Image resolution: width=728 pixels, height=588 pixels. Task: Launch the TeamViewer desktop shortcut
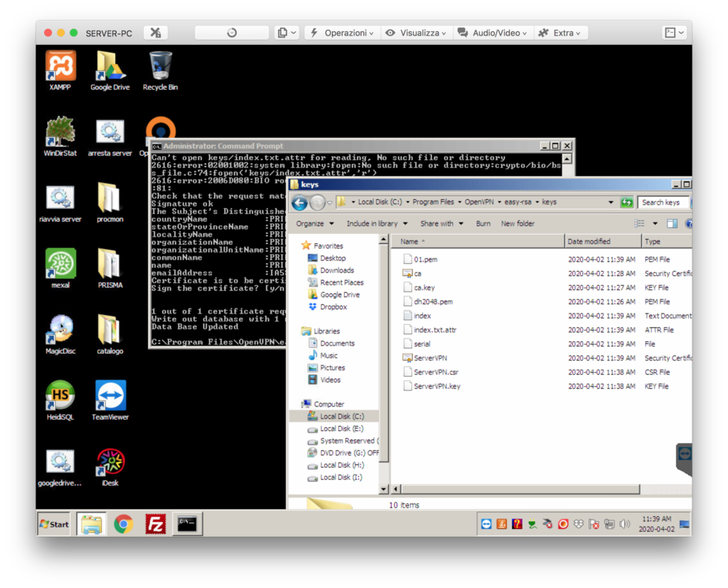tap(110, 400)
